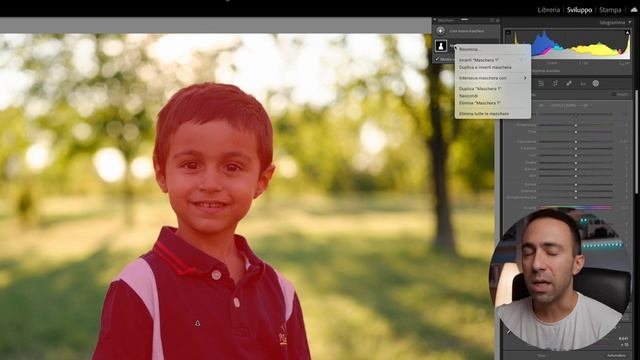The width and height of the screenshot is (640, 360).
Task: Click the Chiarezza slider handle
Action: coord(576,191)
